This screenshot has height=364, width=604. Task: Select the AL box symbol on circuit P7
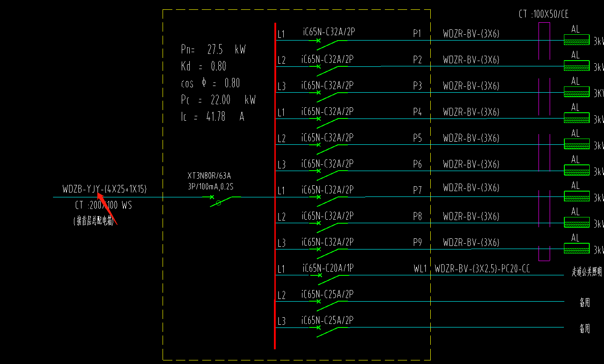pos(576,196)
